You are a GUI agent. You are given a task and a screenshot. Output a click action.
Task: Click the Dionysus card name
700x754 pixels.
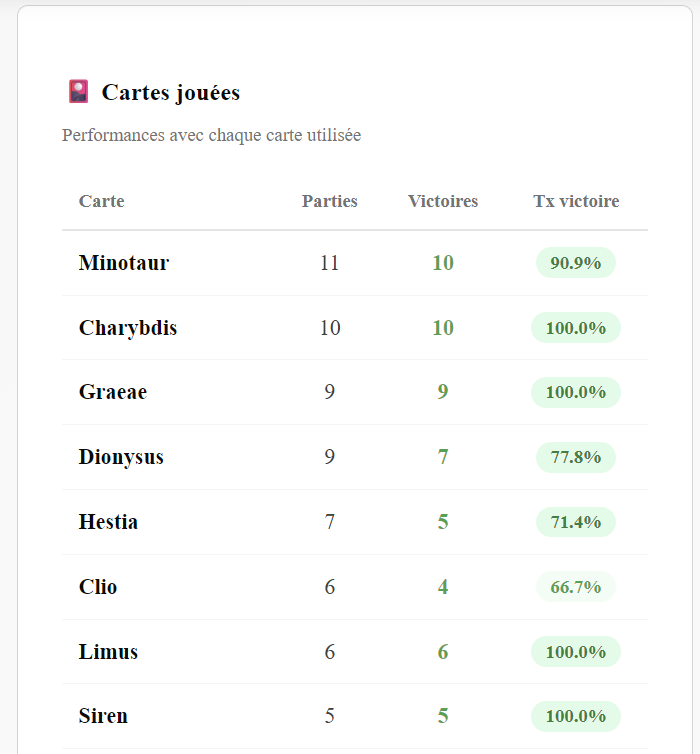click(121, 457)
